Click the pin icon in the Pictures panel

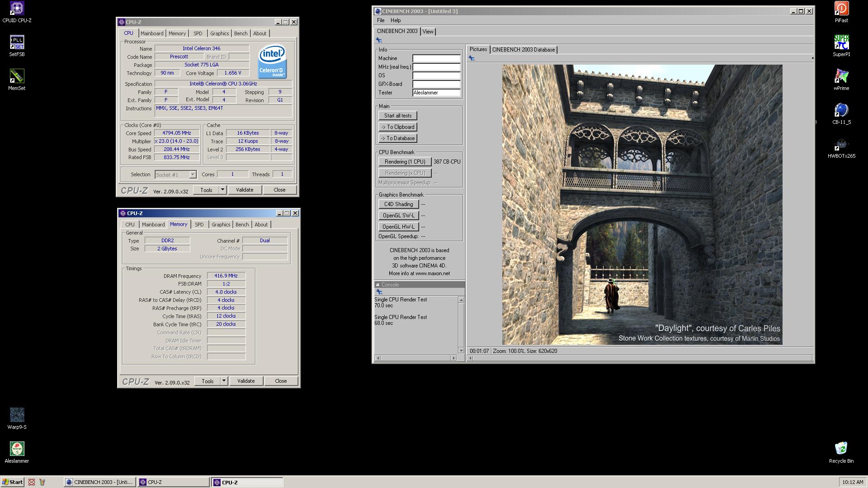472,58
